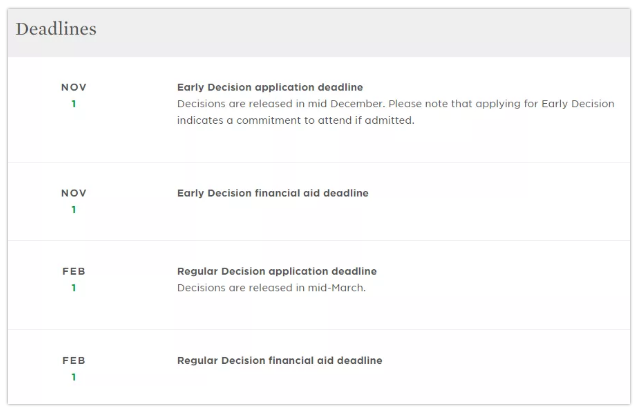Open Regular Decision application deadline title
Screen dimensions: 642x415
tap(277, 271)
